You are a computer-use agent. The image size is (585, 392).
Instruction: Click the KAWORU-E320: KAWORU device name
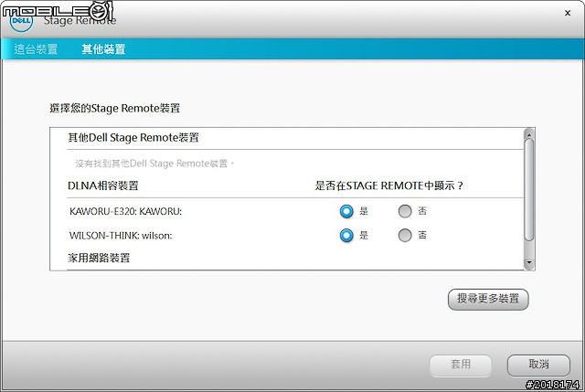[125, 211]
